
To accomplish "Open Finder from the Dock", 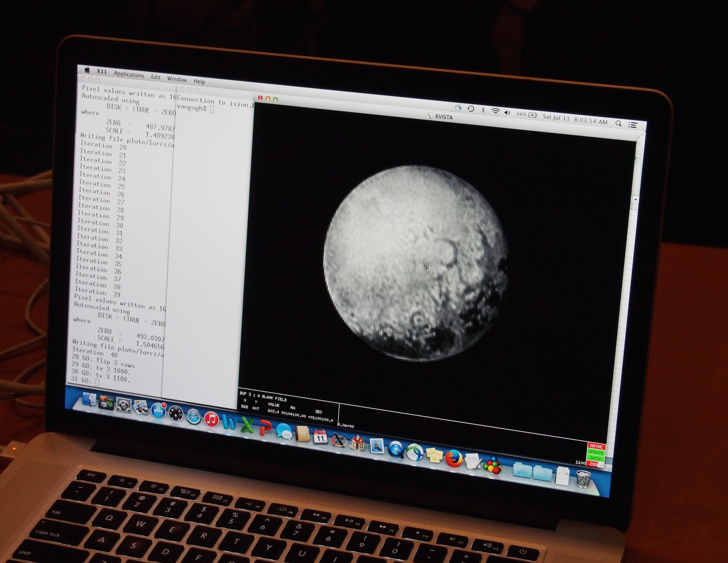I will click(x=89, y=399).
